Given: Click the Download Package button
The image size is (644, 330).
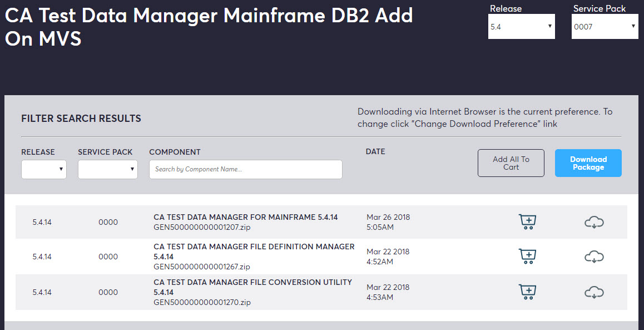Looking at the screenshot, I should pos(588,163).
